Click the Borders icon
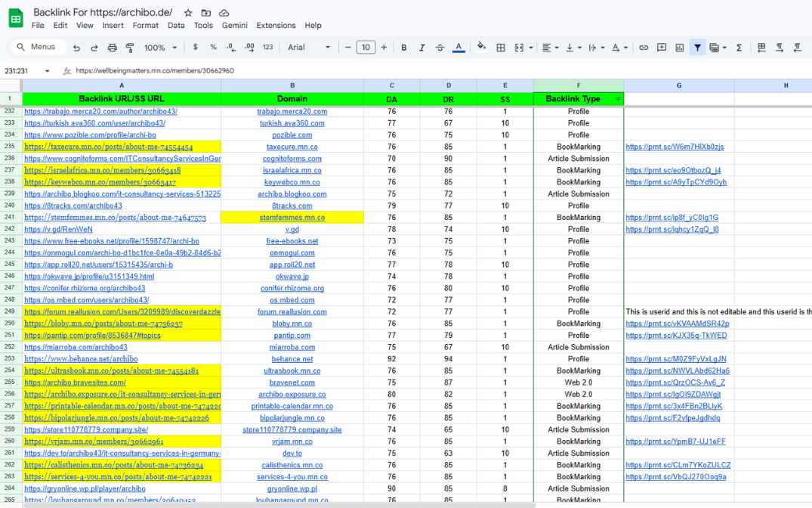The height and width of the screenshot is (508, 812). click(x=500, y=48)
